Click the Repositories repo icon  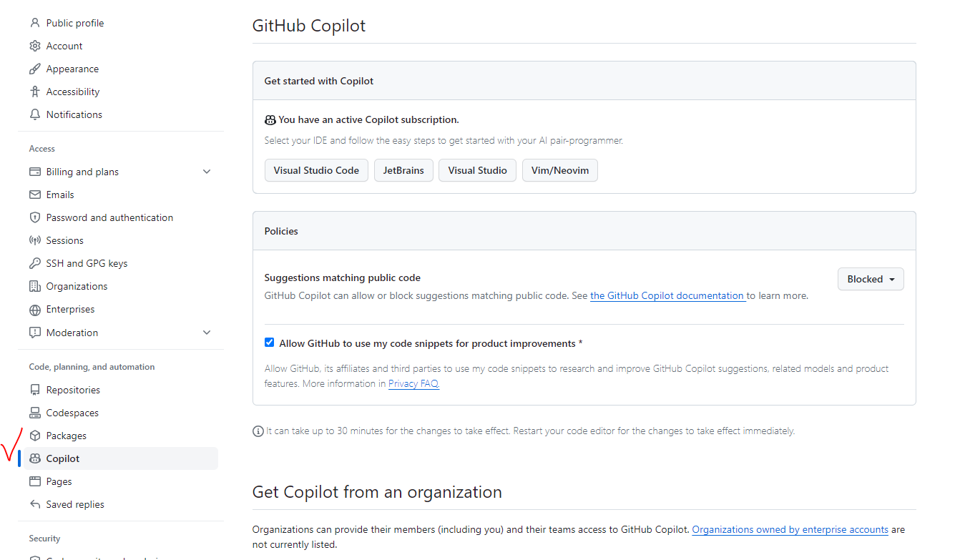[x=34, y=390]
